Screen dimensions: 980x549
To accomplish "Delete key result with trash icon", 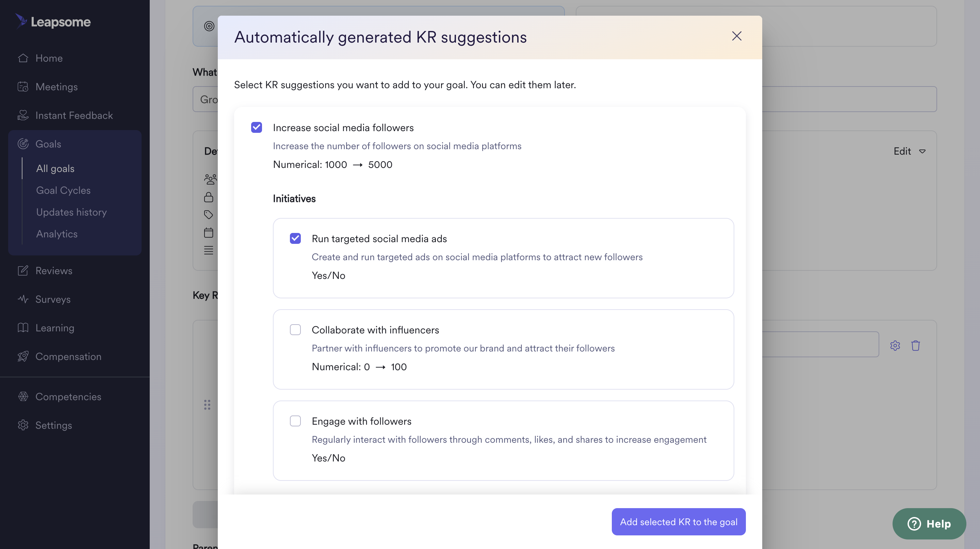I will click(x=915, y=345).
